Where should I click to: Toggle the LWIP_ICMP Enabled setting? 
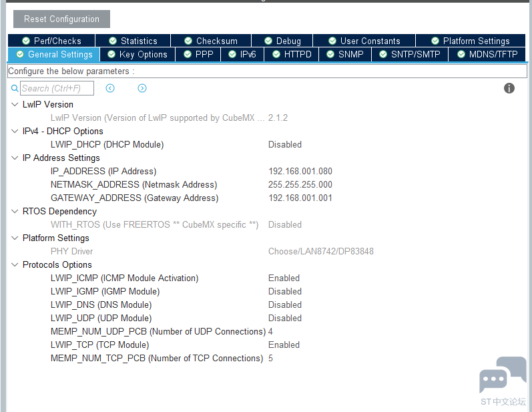(x=284, y=278)
